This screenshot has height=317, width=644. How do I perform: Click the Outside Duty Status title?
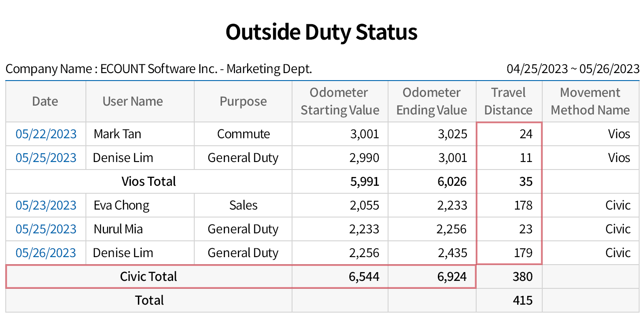click(322, 32)
